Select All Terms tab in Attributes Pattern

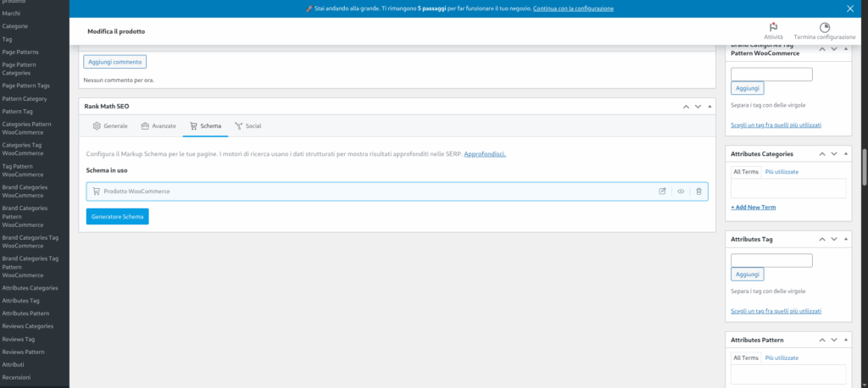pyautogui.click(x=746, y=358)
